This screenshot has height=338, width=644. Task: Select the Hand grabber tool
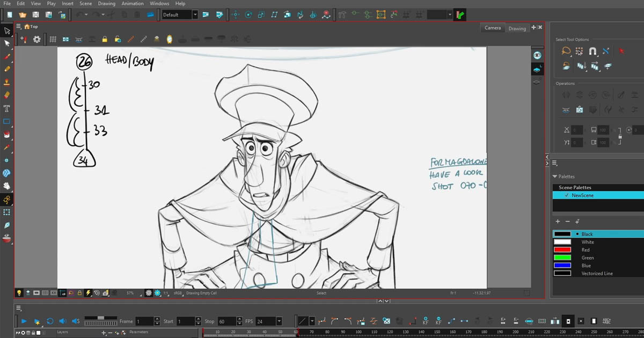click(7, 186)
